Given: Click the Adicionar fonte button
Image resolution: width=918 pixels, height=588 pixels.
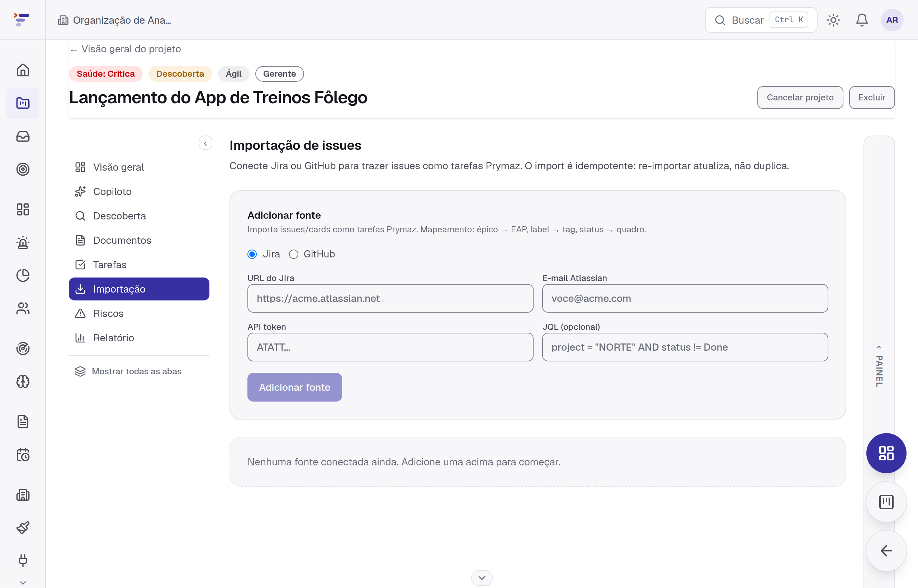Looking at the screenshot, I should (294, 387).
